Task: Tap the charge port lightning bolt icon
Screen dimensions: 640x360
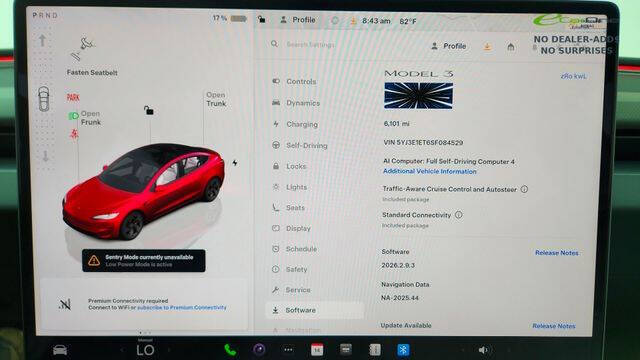Action: [235, 162]
